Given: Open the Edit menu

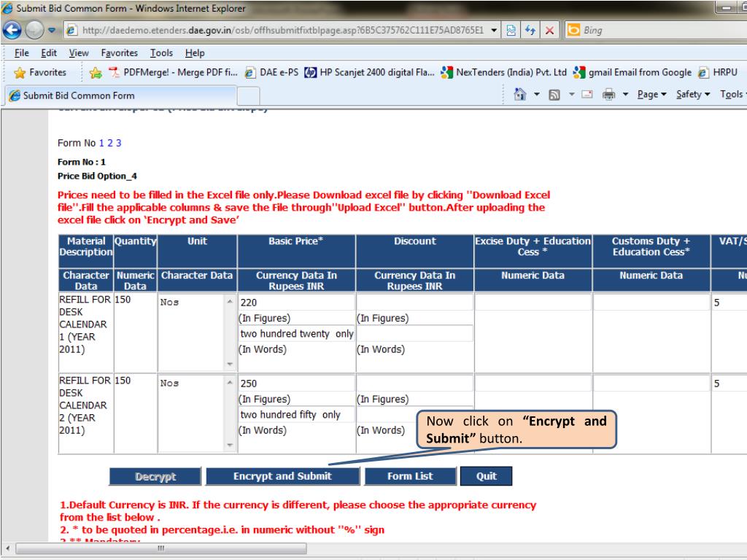Looking at the screenshot, I should (49, 52).
